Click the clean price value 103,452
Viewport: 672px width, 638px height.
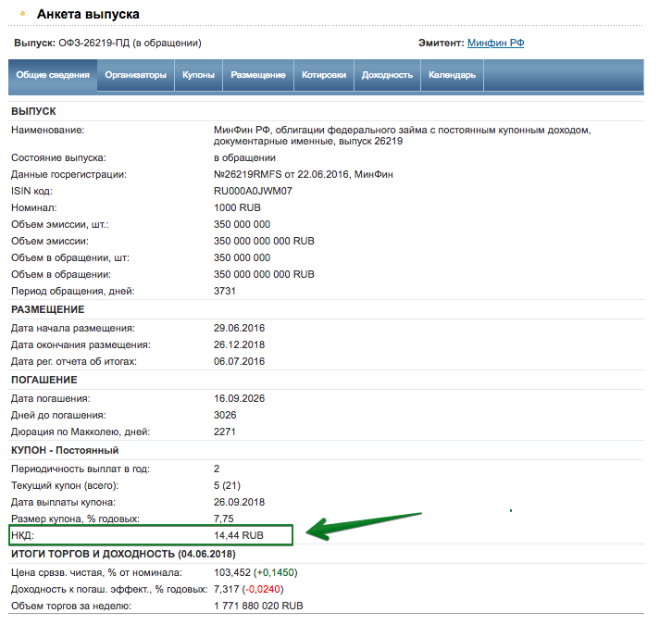231,573
